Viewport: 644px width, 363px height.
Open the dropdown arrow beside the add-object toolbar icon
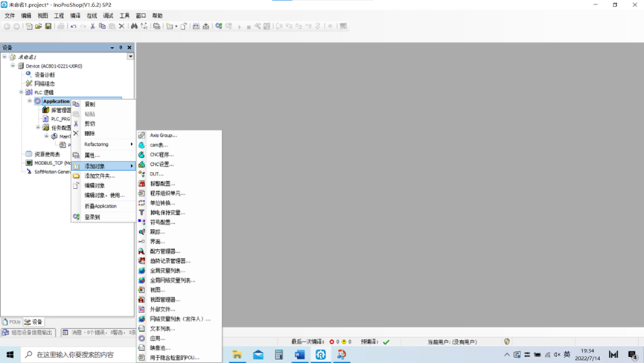[176, 26]
